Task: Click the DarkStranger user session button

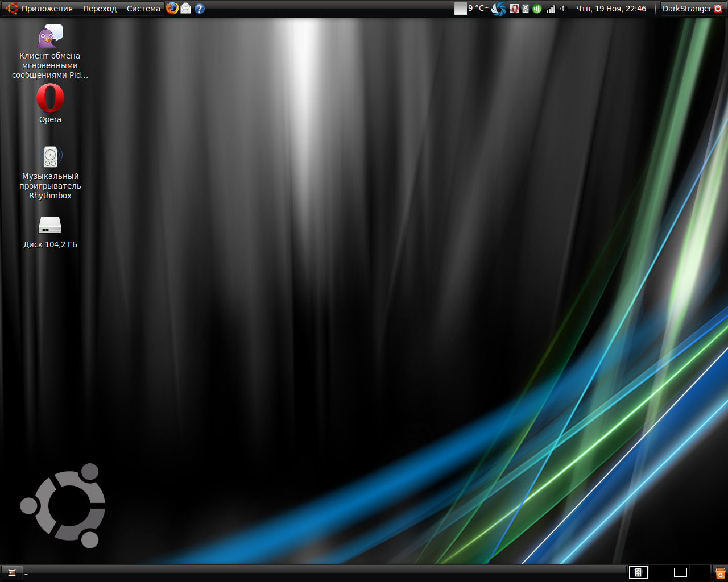Action: [x=692, y=9]
